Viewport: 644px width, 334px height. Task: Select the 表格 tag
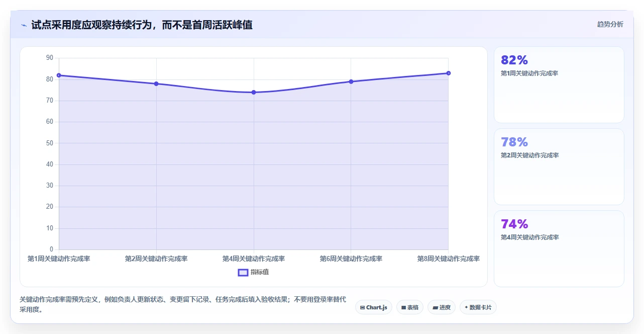tap(410, 307)
